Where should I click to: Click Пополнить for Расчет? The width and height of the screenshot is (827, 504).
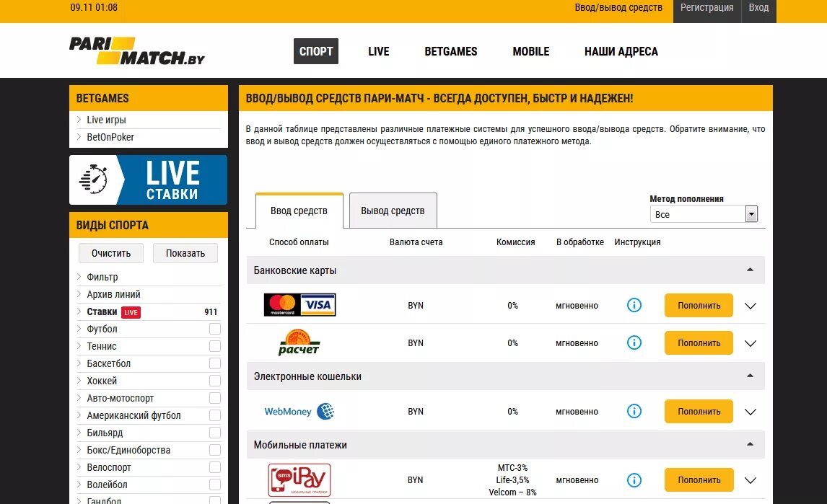(699, 342)
